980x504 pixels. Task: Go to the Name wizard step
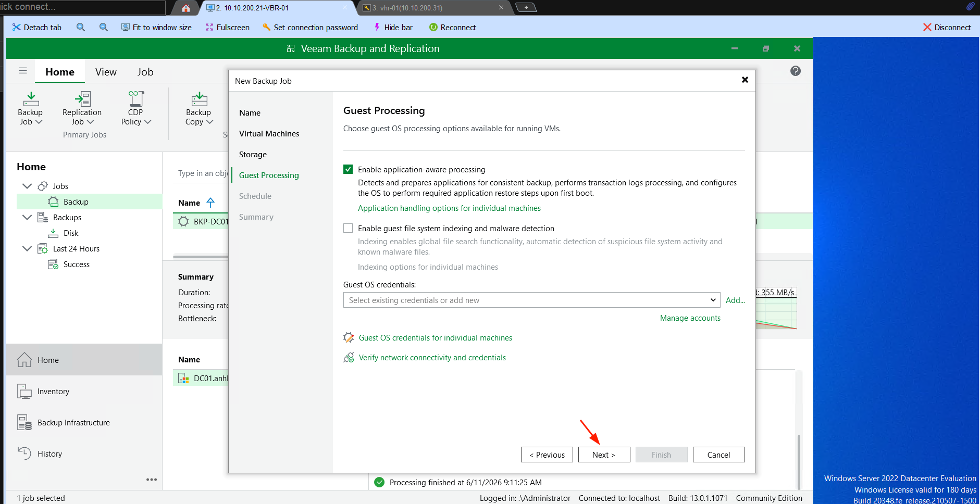pyautogui.click(x=250, y=112)
